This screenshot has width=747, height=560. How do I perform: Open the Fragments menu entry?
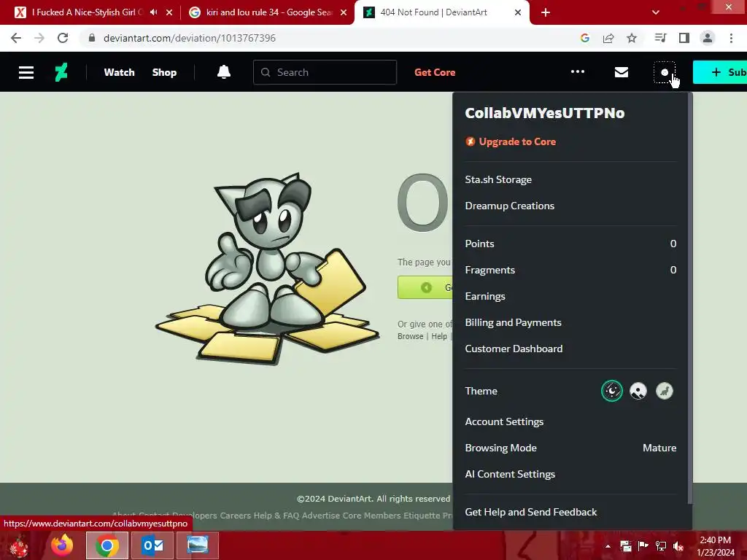click(x=570, y=270)
